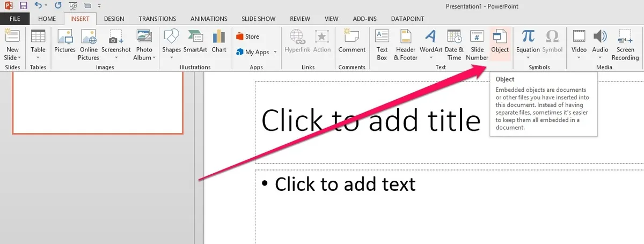Switch to the VIEW tab
The height and width of the screenshot is (244, 644).
pos(331,19)
